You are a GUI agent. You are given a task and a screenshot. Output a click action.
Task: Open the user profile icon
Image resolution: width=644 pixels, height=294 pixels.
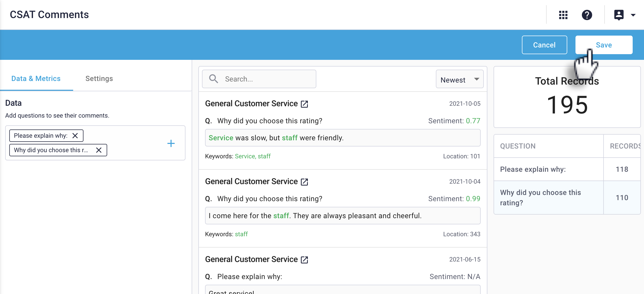pos(619,15)
